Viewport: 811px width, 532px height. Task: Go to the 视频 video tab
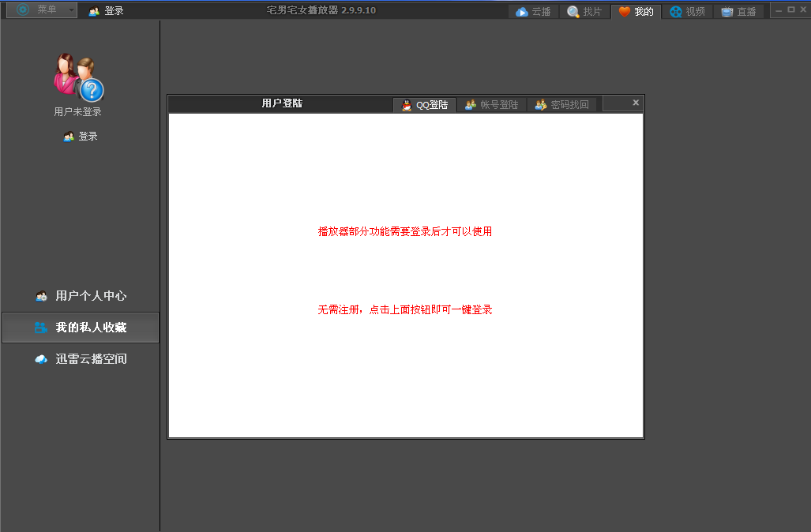(687, 12)
